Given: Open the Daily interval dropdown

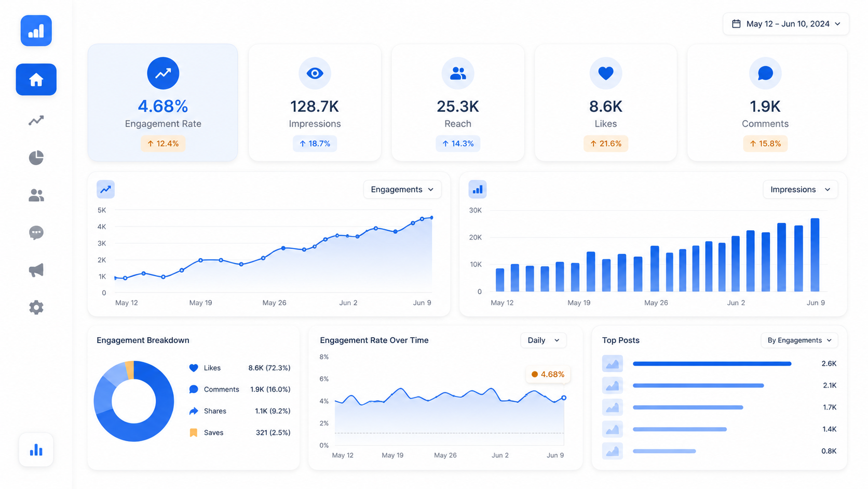Looking at the screenshot, I should pos(543,340).
